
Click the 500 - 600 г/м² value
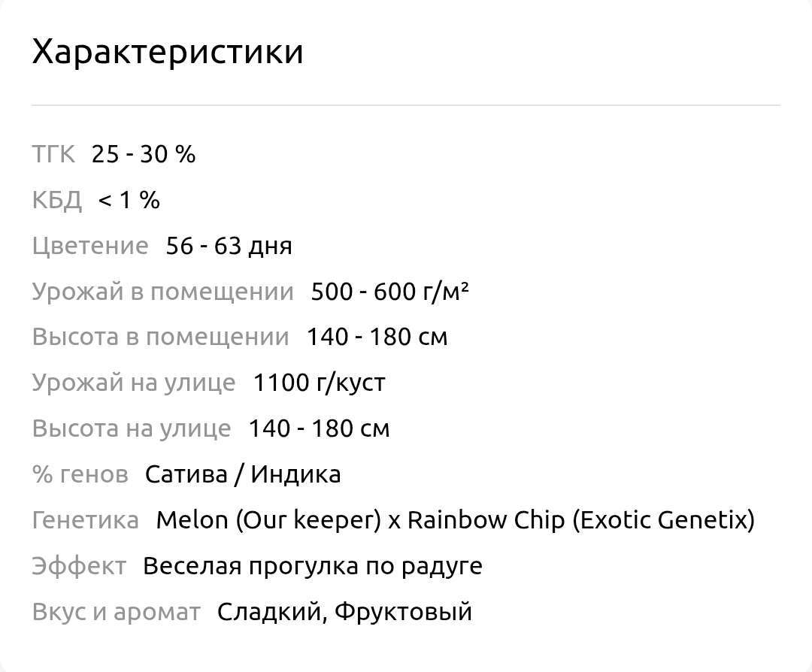[390, 292]
